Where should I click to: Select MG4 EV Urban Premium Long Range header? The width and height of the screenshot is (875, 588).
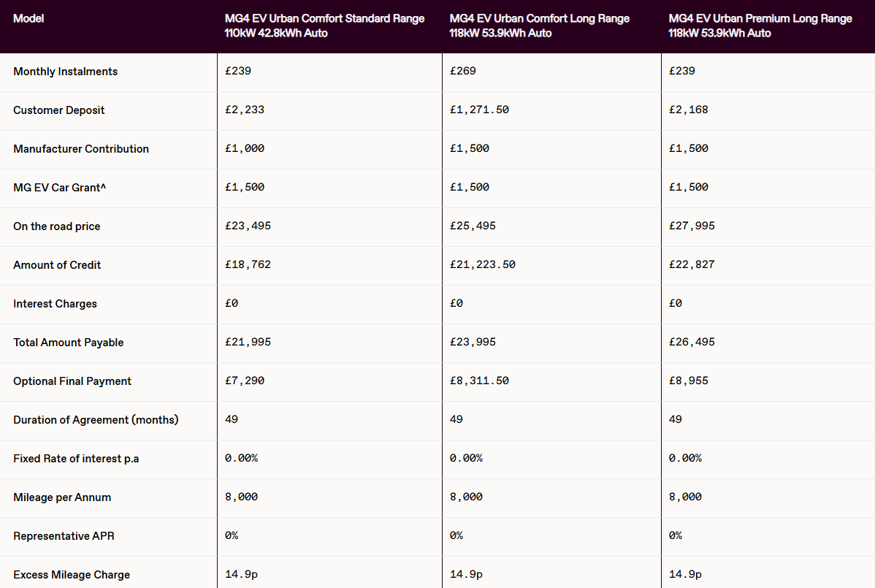tap(760, 26)
